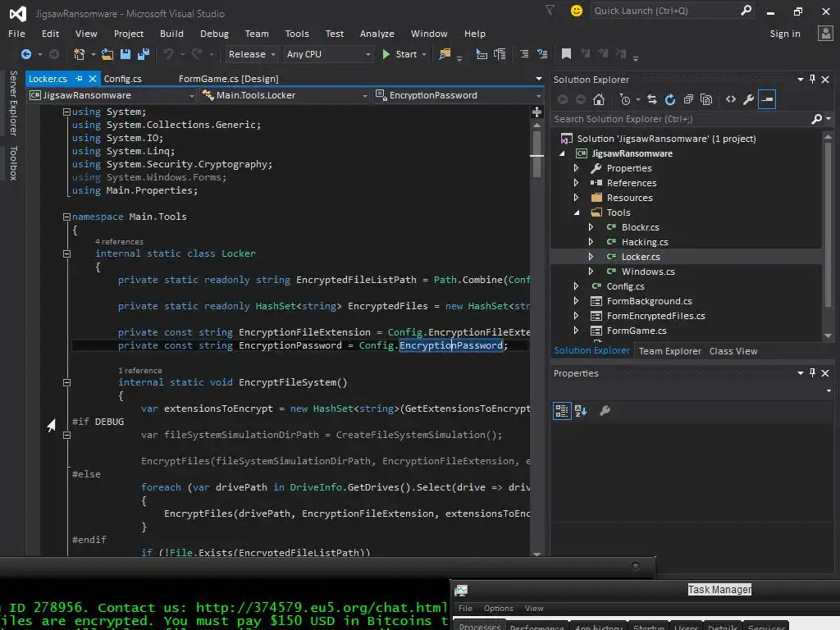Click the Property Pages wrench in Properties panel

[605, 411]
